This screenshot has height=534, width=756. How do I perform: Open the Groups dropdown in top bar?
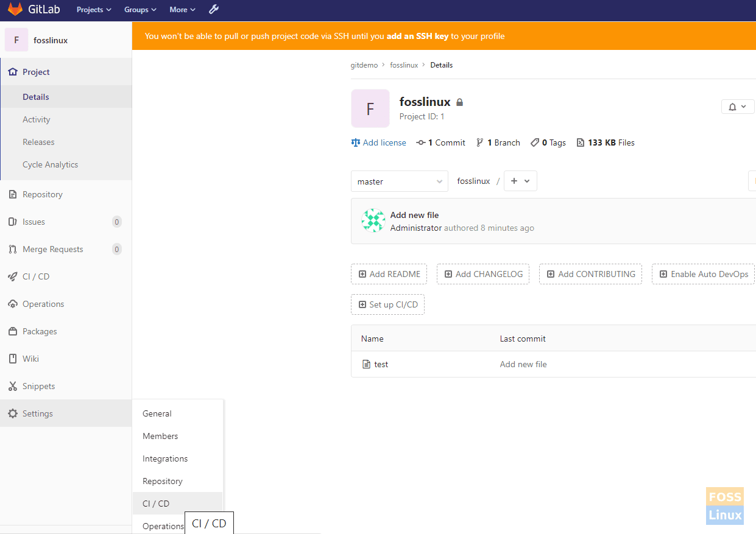(x=140, y=9)
